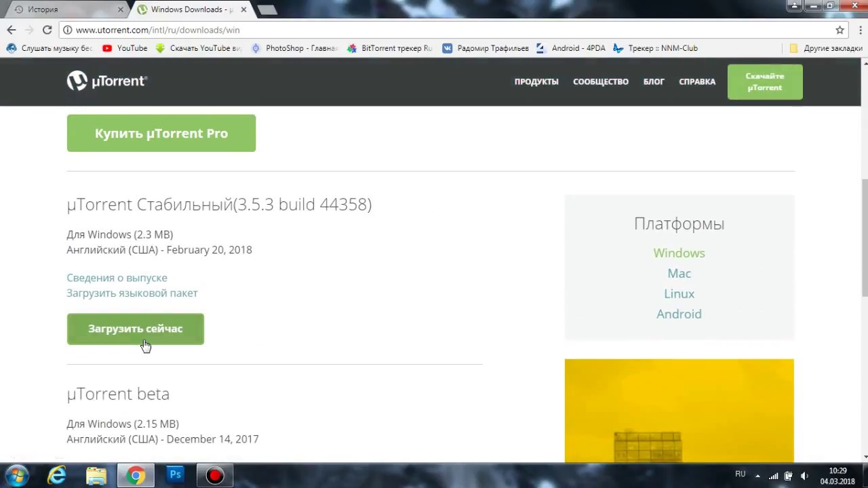868x488 pixels.
Task: Bookmark this page with star icon
Action: click(840, 30)
